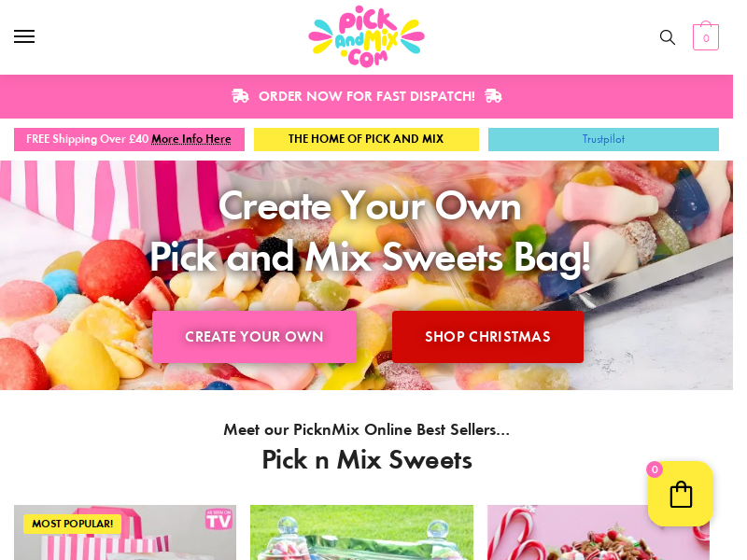Viewport: 747px width, 560px height.
Task: Click the left delivery truck icon
Action: [x=240, y=96]
